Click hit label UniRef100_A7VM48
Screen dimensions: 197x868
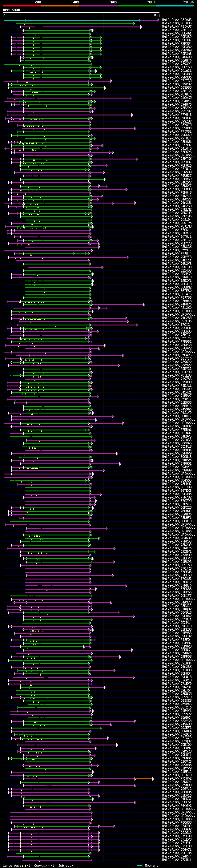(x=177, y=115)
